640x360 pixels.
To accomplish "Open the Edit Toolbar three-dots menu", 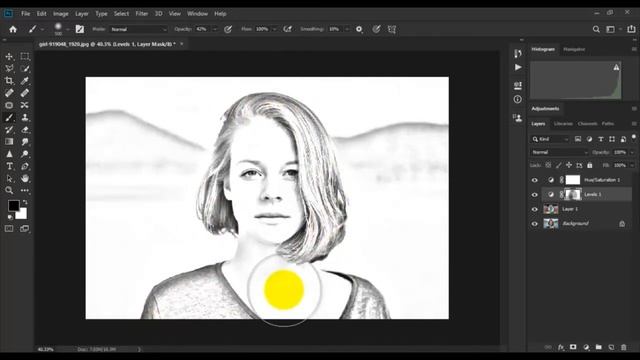I will 25,190.
